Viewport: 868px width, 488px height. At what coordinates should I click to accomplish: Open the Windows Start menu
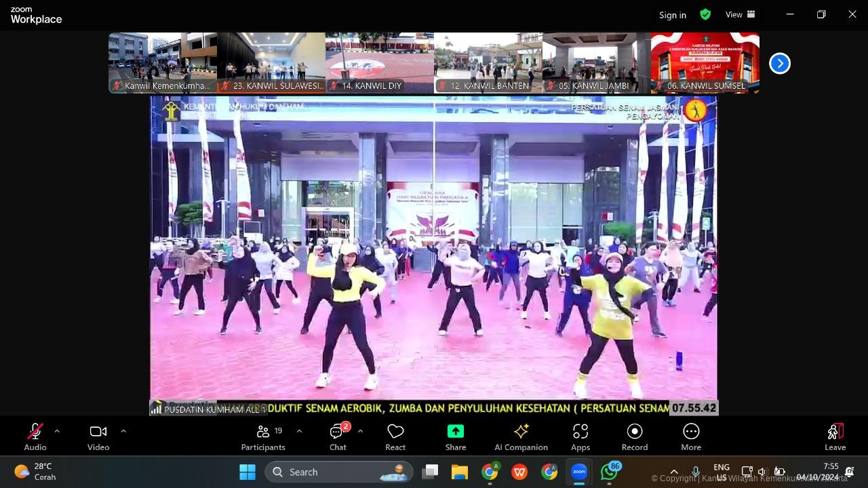click(x=248, y=472)
